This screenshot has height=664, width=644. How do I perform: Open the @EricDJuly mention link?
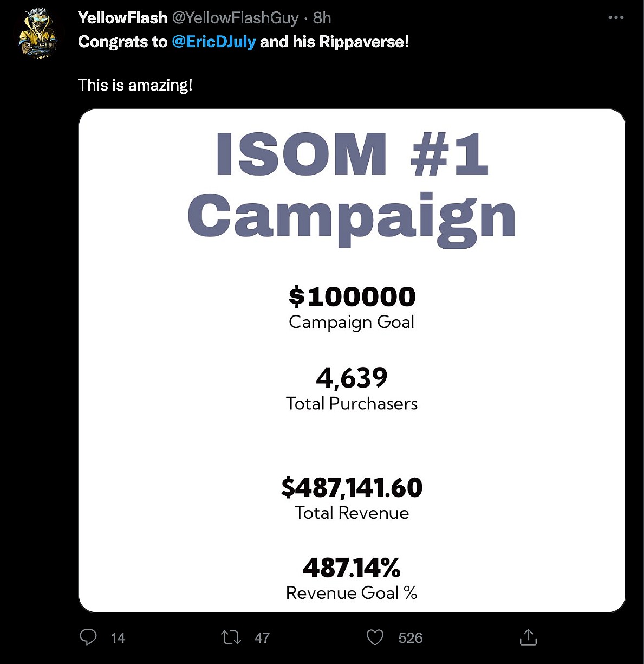(x=213, y=42)
